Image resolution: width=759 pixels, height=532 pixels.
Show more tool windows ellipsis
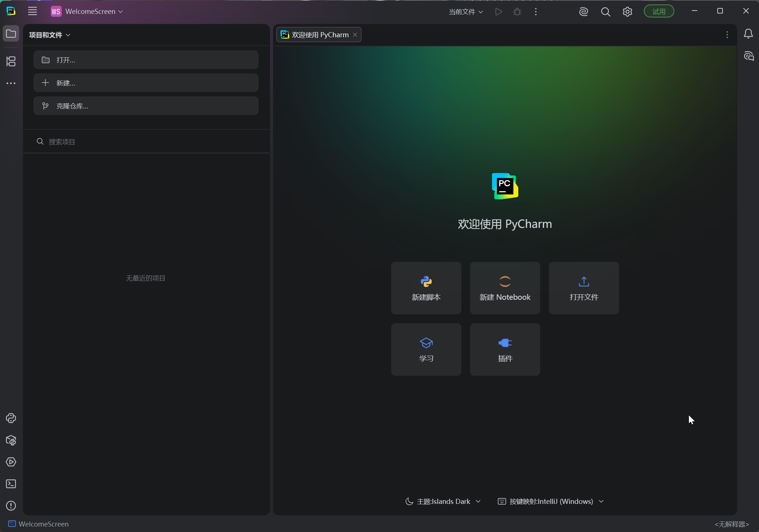point(11,83)
